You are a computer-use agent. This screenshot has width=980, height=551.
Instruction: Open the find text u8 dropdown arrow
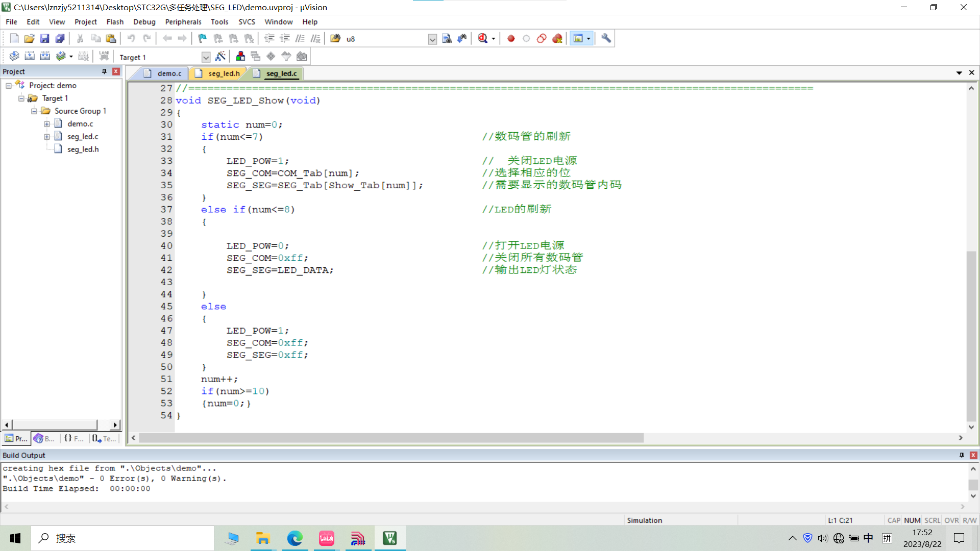[432, 39]
